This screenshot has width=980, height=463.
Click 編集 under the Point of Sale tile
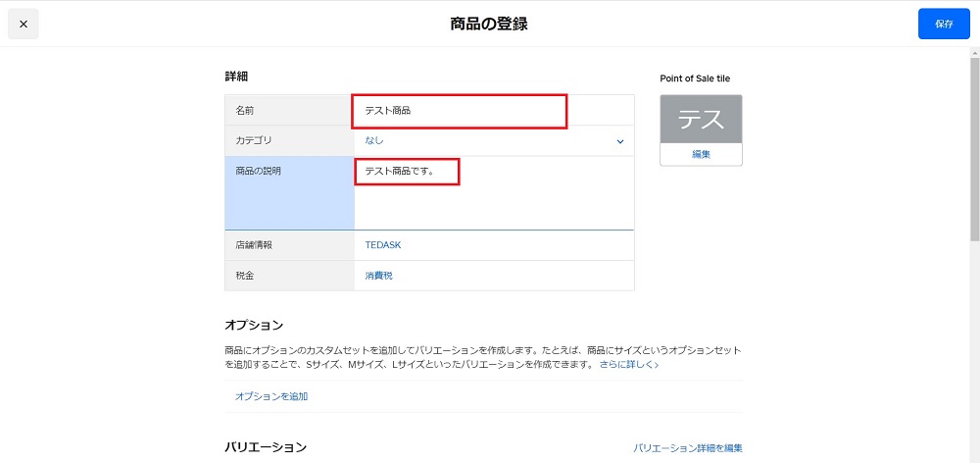coord(701,154)
